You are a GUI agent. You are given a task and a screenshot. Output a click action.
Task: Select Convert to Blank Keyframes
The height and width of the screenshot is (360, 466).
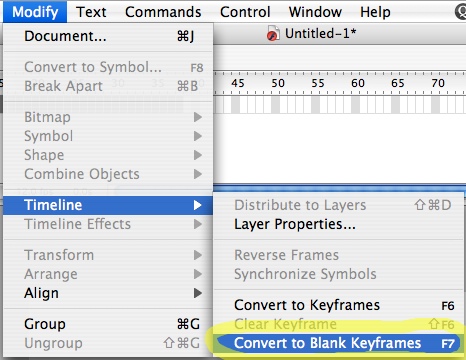point(338,343)
